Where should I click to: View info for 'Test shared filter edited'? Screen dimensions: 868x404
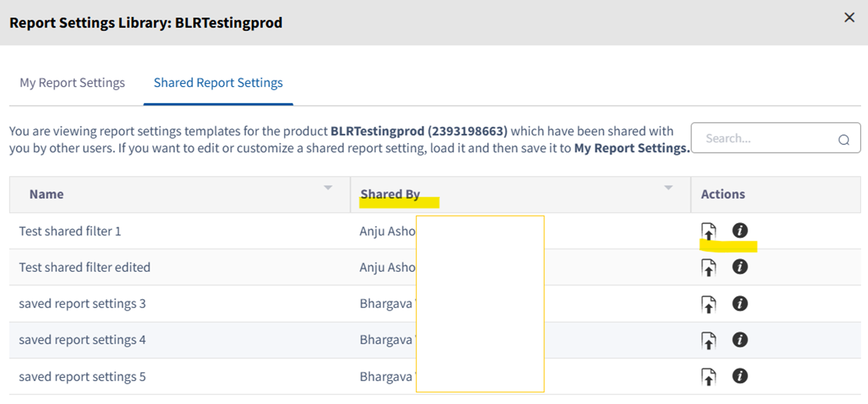pyautogui.click(x=740, y=266)
